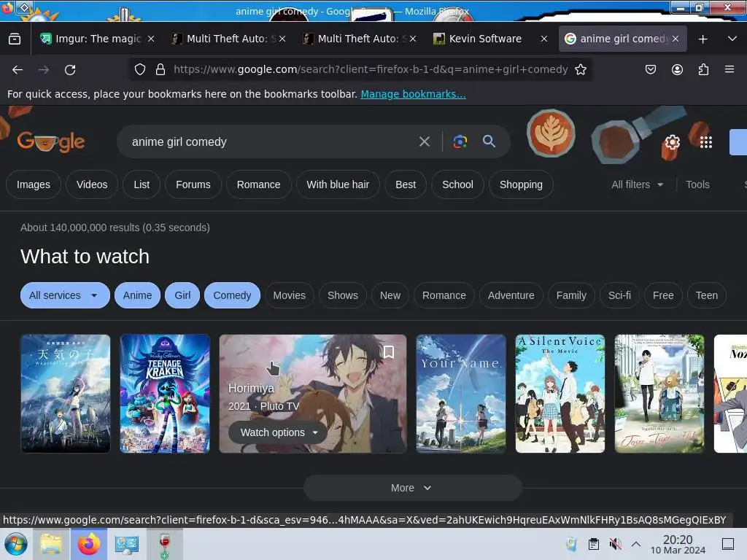The height and width of the screenshot is (560, 747).
Task: Open Firefox account menu
Action: click(677, 69)
